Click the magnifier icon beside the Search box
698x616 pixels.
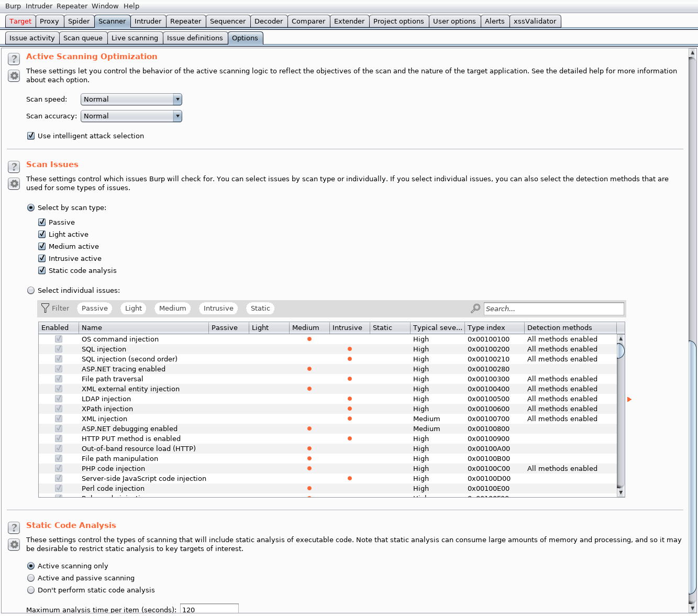pos(475,309)
